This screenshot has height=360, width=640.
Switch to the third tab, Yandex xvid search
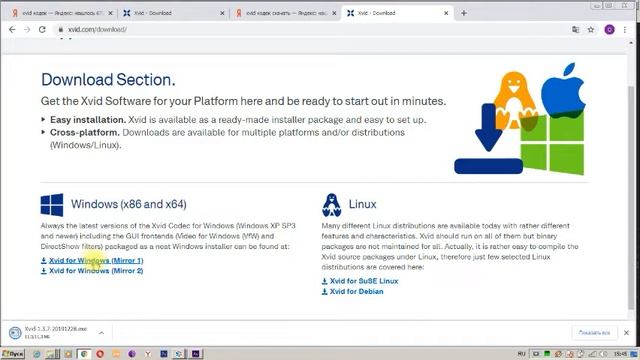click(286, 13)
